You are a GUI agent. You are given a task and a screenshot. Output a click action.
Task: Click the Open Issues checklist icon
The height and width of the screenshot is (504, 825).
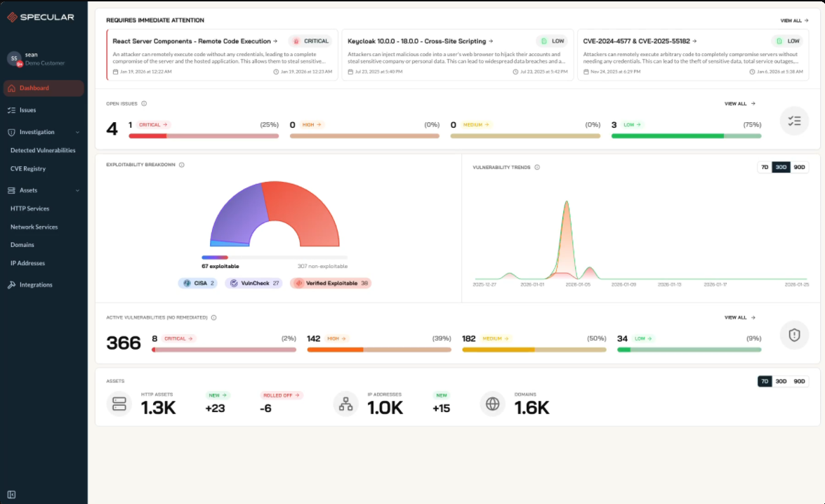794,121
